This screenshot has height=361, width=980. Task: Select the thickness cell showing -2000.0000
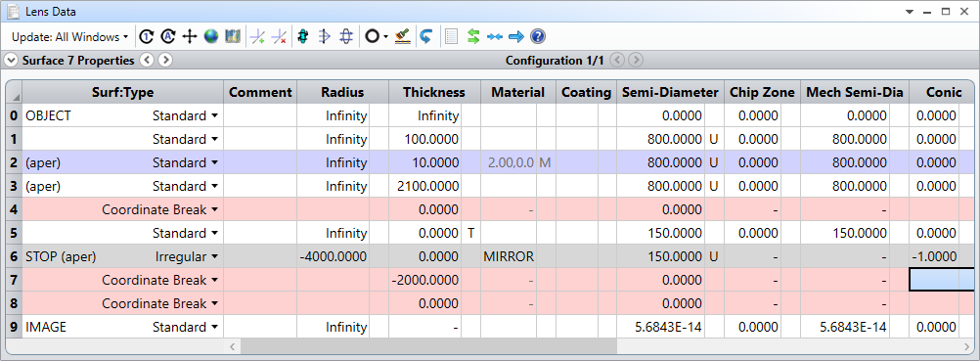pos(425,280)
